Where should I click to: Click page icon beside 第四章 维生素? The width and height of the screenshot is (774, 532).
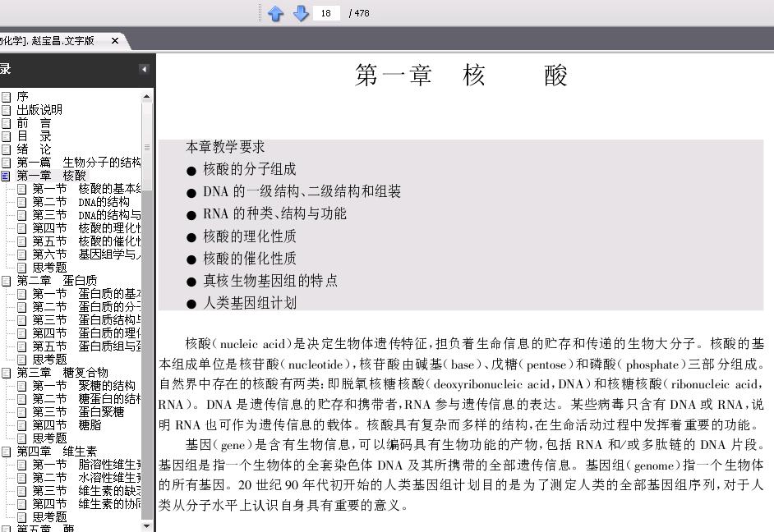[x=6, y=452]
